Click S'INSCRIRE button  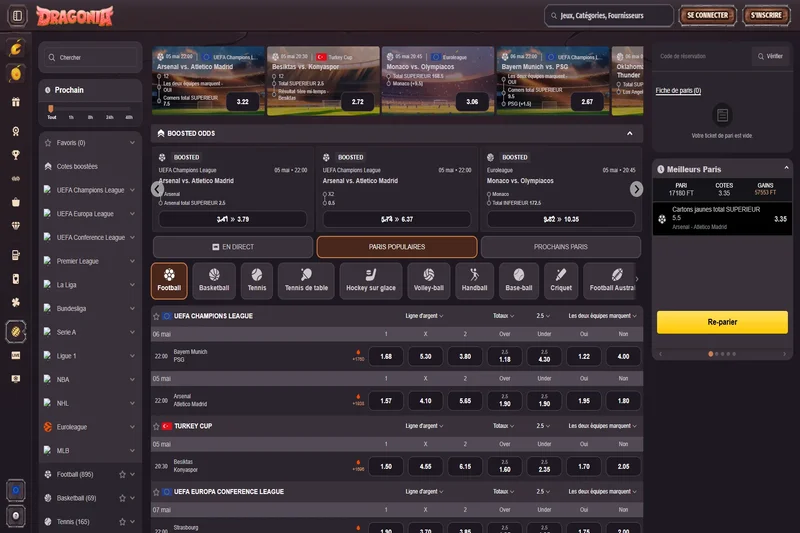766,15
